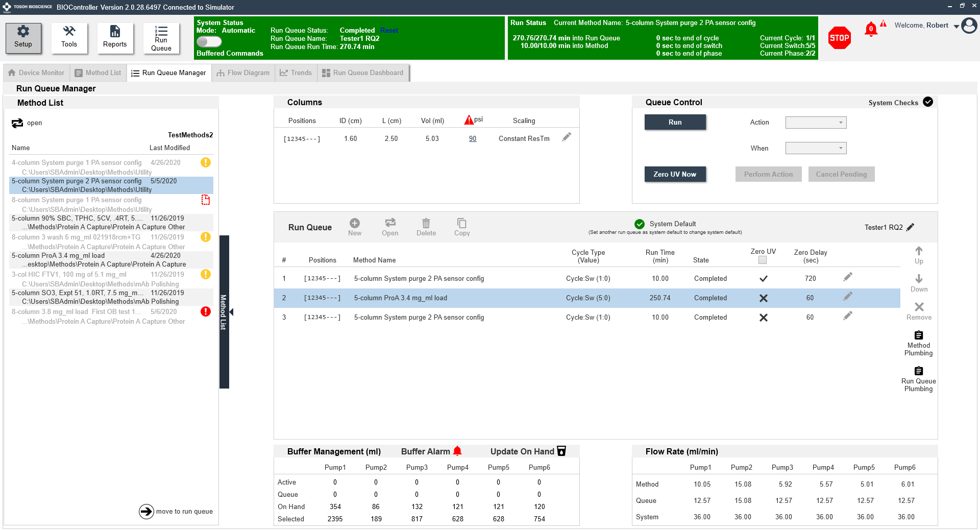Toggle the Automatic mode switch
Image resolution: width=980 pixels, height=531 pixels.
coord(209,41)
